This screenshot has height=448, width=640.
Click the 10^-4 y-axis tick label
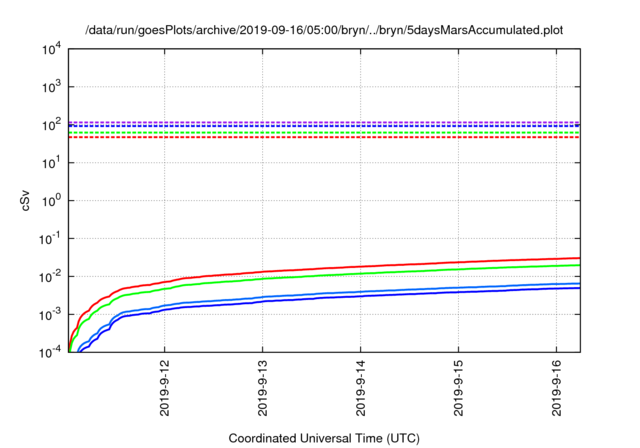[x=50, y=352]
